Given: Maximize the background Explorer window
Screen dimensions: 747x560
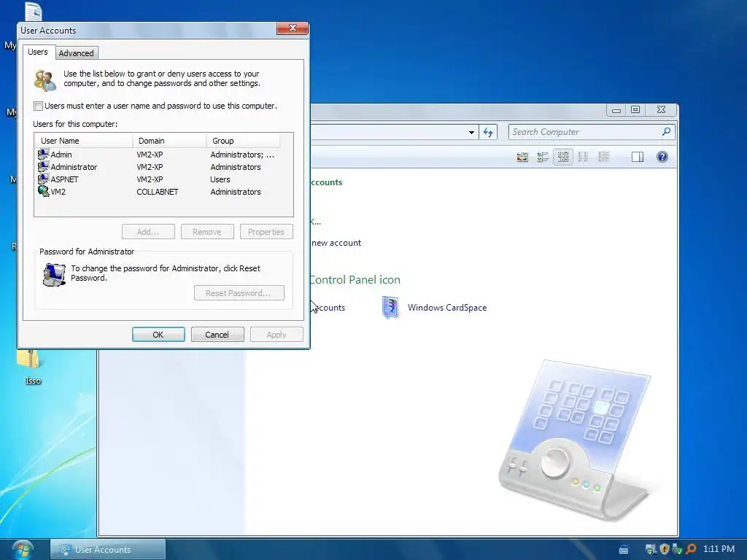Looking at the screenshot, I should pos(635,110).
